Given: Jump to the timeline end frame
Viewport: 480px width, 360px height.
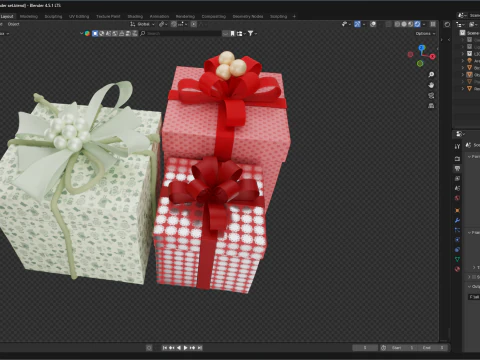Looking at the screenshot, I should [x=200, y=348].
